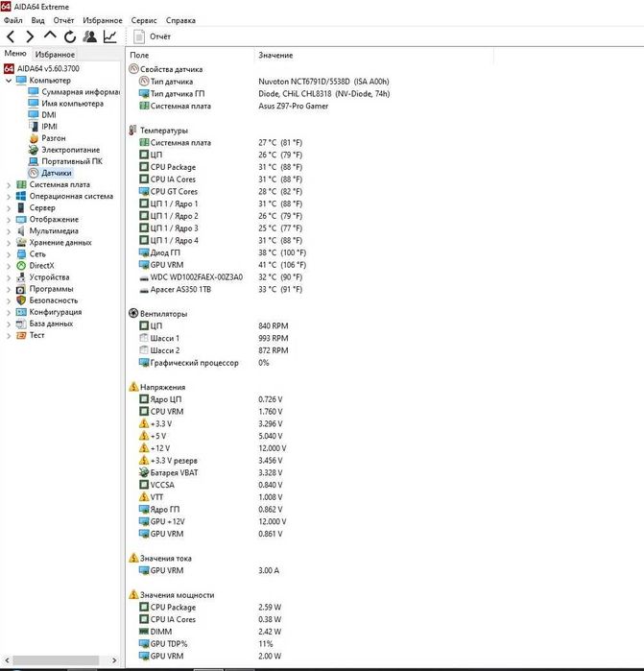Select the Разгон flame icon
Screen dimensions: 644x671
click(34, 138)
